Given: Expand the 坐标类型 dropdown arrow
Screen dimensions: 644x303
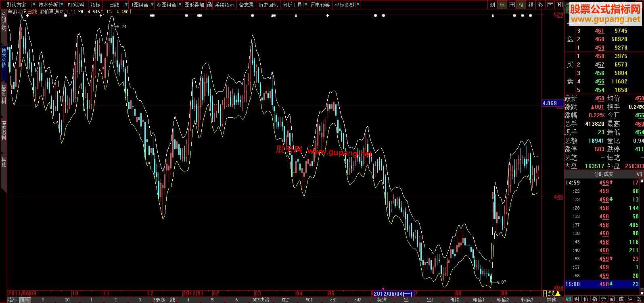Looking at the screenshot, I should (x=358, y=5).
